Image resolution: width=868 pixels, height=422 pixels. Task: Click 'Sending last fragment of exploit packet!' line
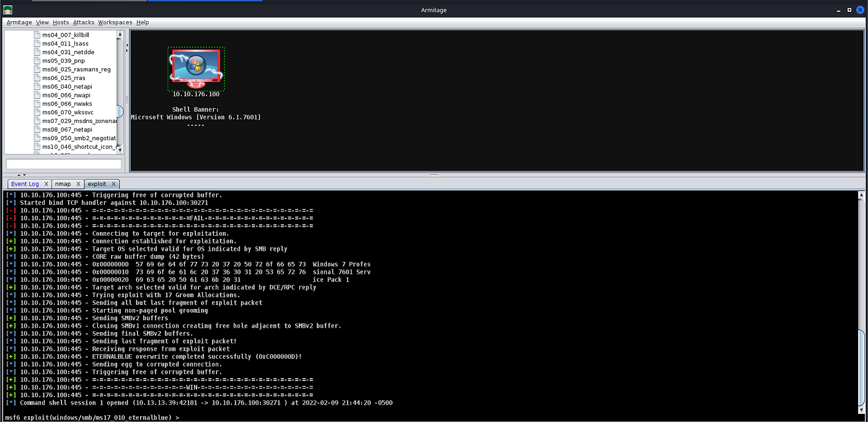(x=121, y=341)
